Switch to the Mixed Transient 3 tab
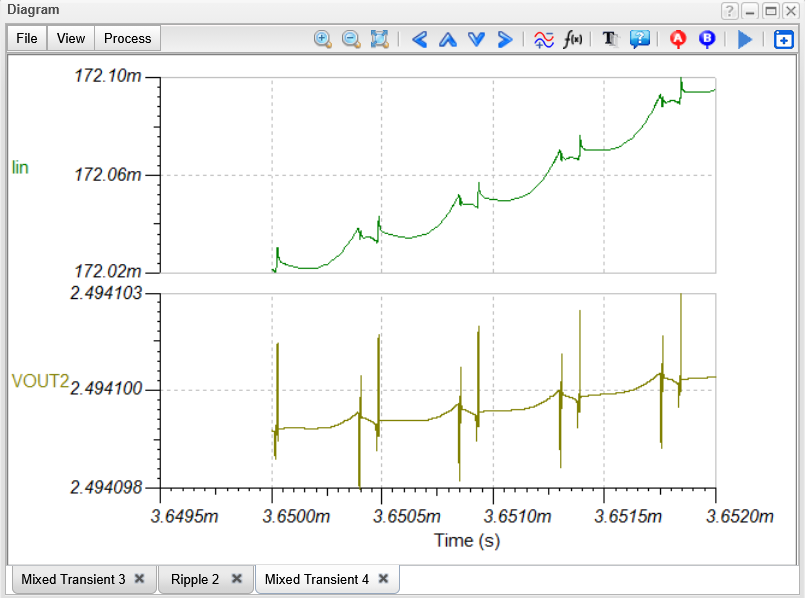Image resolution: width=805 pixels, height=598 pixels. [73, 579]
